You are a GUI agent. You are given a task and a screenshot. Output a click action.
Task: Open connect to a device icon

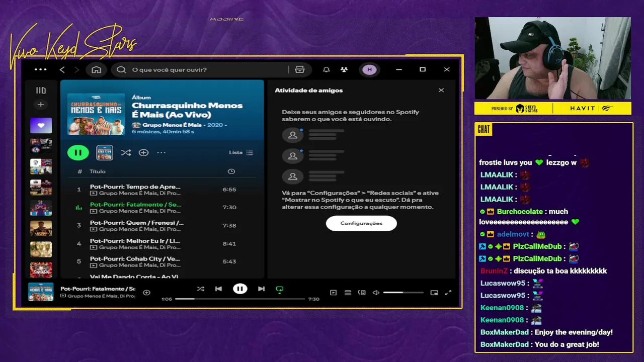[x=362, y=293]
